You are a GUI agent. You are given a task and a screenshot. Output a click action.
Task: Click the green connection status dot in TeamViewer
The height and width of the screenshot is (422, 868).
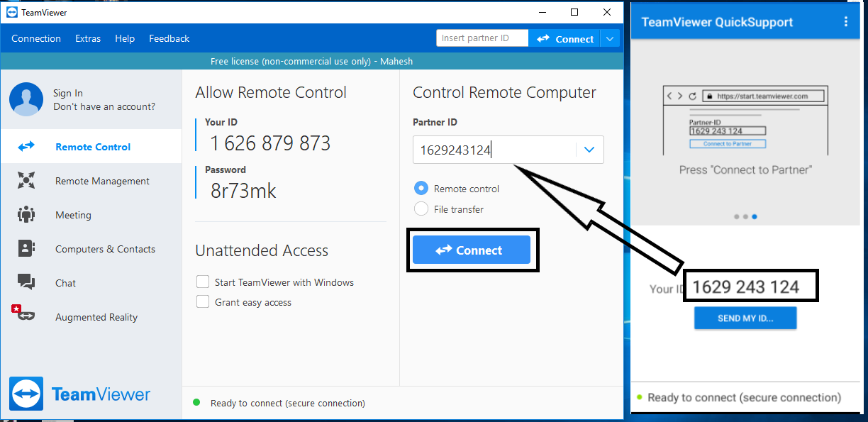pos(196,402)
